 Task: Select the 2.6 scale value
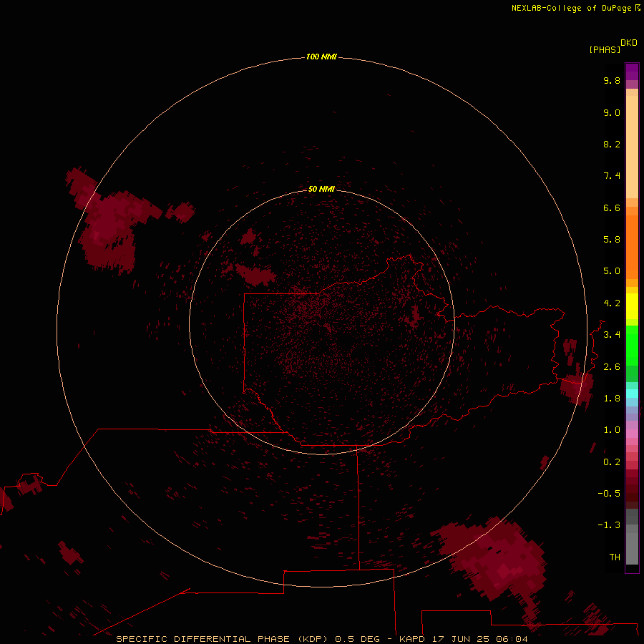[x=612, y=367]
